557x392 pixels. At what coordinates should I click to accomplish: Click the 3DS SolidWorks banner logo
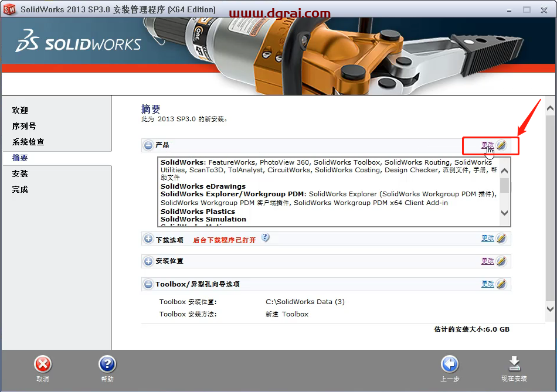tap(78, 42)
